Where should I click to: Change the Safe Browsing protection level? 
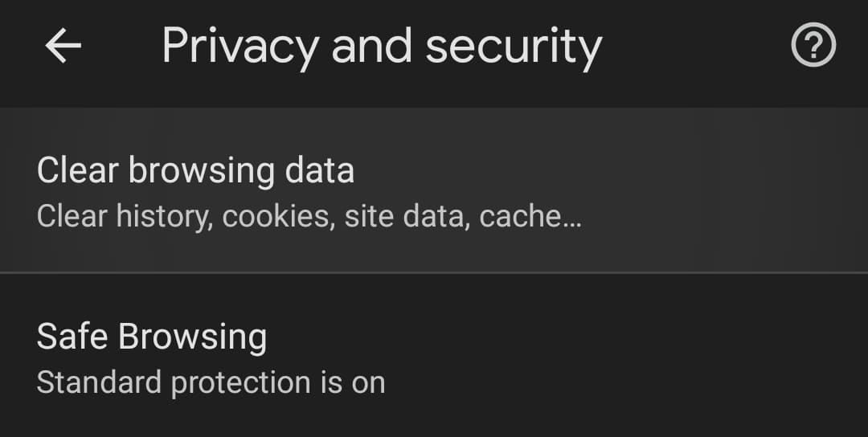click(434, 357)
